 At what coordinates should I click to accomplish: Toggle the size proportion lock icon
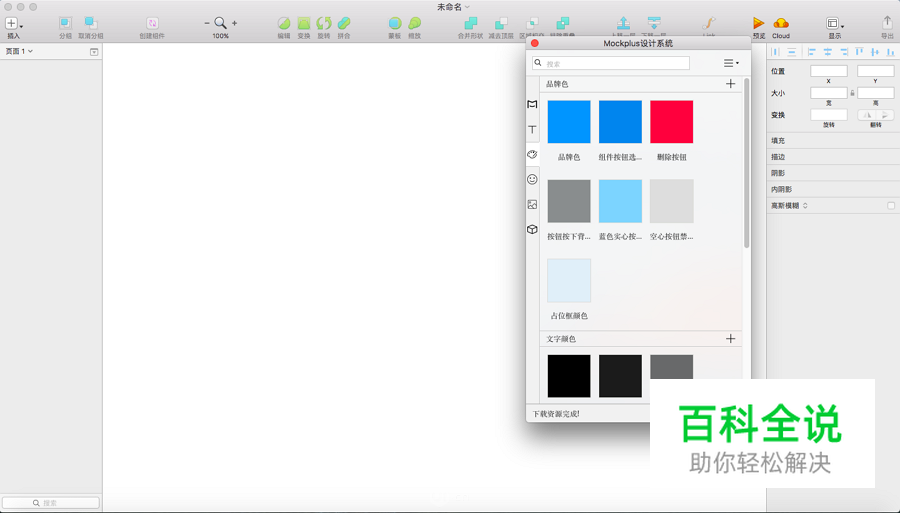852,93
